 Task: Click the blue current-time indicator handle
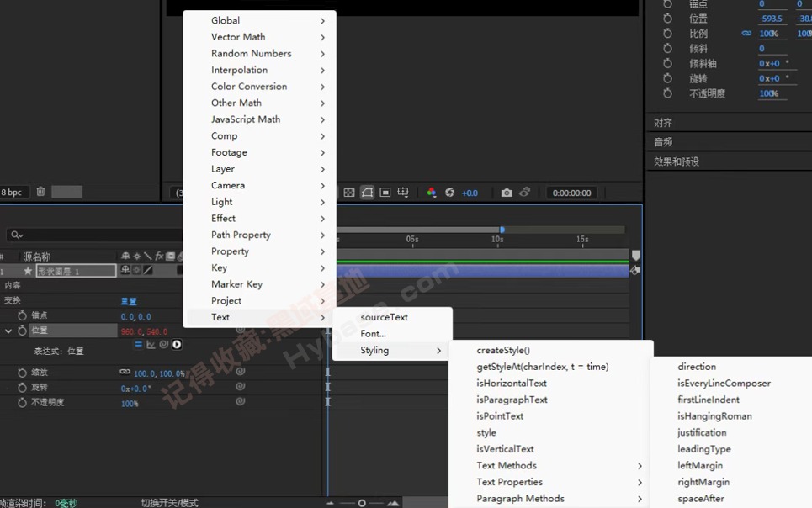click(502, 230)
